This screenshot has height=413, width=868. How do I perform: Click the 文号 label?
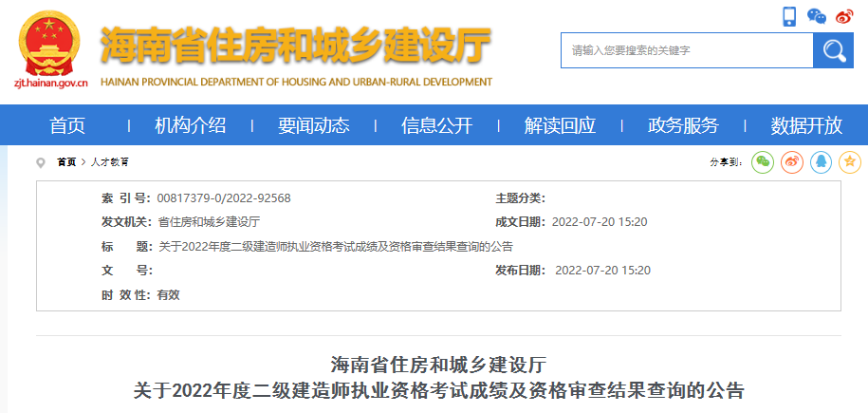(127, 271)
